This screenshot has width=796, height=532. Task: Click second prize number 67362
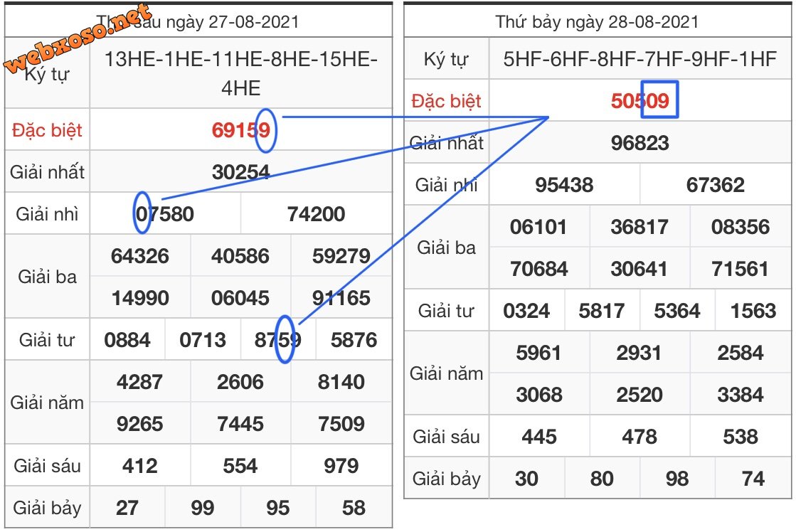click(x=715, y=185)
